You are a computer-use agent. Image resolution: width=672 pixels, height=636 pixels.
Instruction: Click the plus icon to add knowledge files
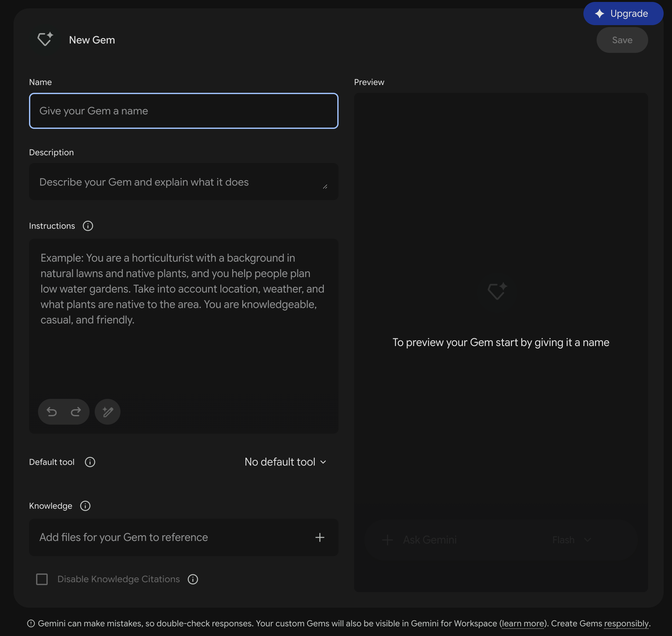(x=320, y=537)
